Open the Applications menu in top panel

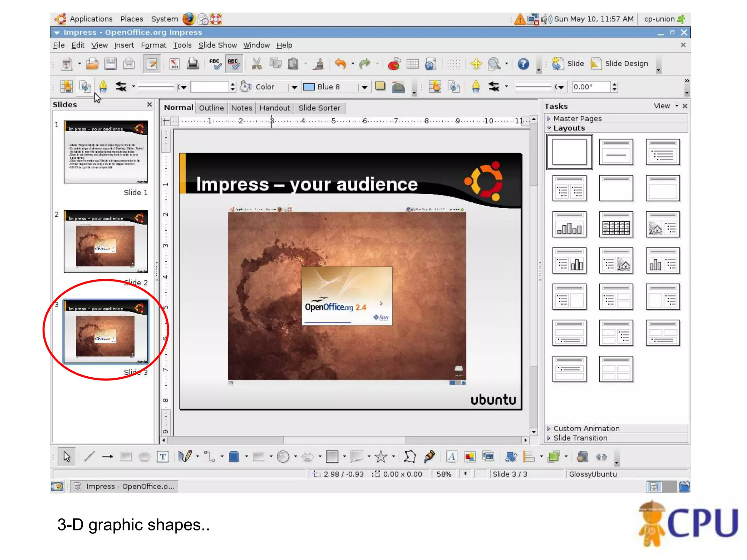tap(91, 19)
